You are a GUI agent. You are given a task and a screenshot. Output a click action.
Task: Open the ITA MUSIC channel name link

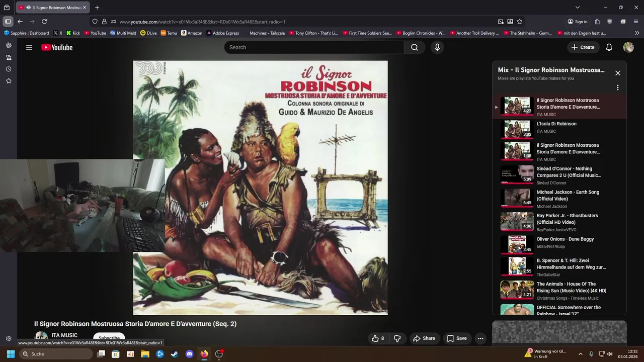[64, 335]
